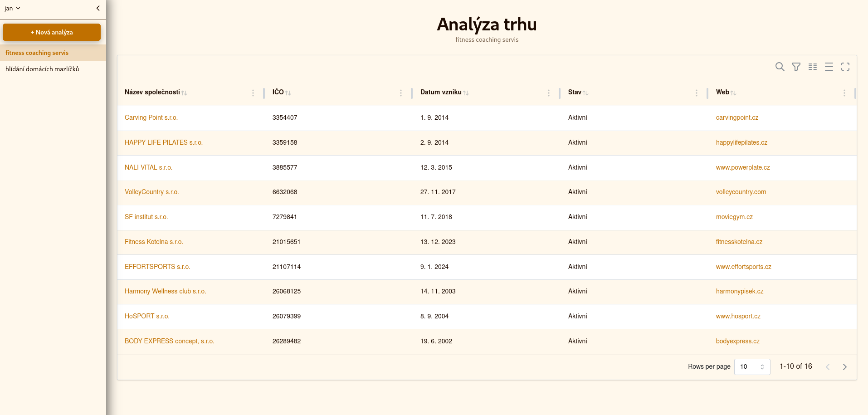The width and height of the screenshot is (868, 415).
Task: Toggle the table filters funnel icon
Action: click(796, 67)
